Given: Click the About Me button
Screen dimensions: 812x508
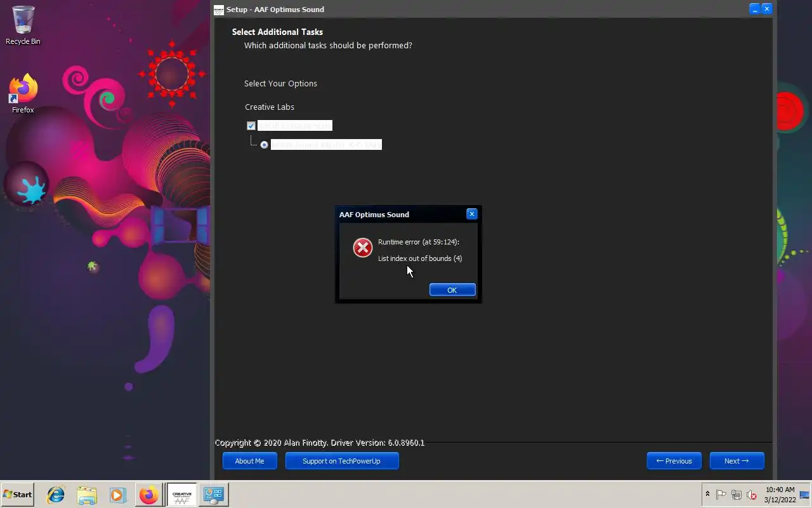Looking at the screenshot, I should coord(250,461).
